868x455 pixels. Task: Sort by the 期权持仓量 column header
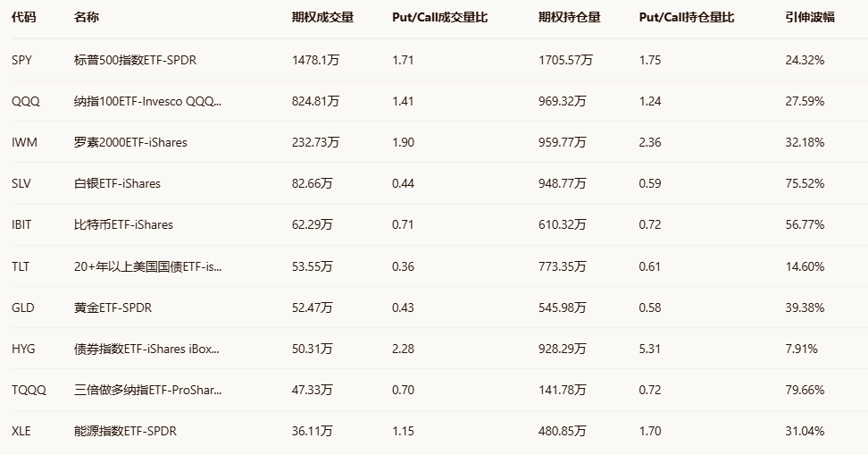click(570, 17)
